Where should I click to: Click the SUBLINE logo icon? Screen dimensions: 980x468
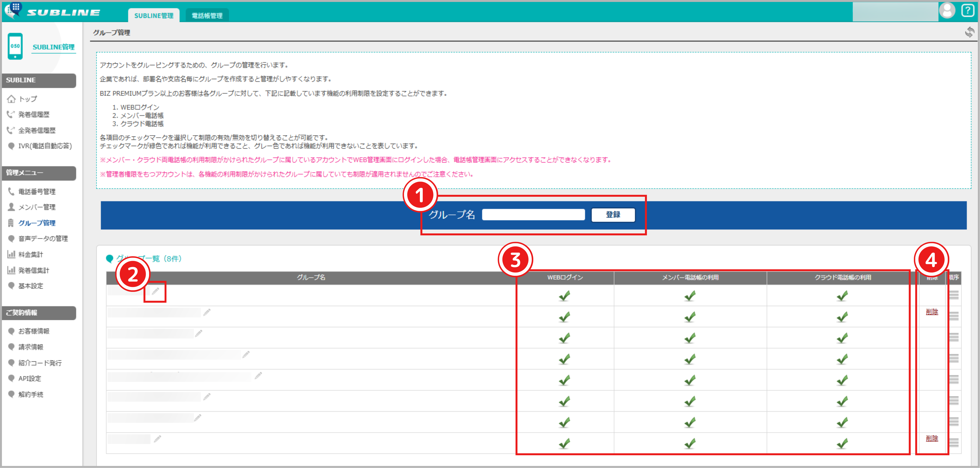coord(14,10)
